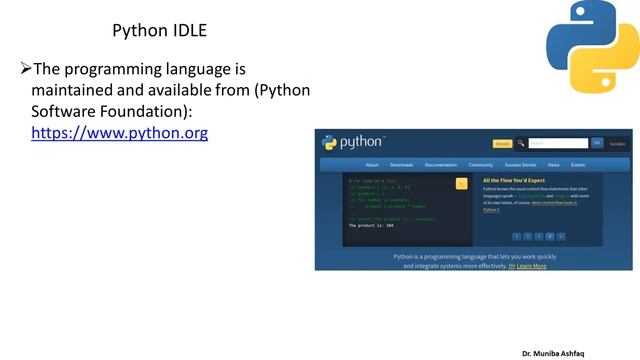This screenshot has height=360, width=640.
Task: Open the Downloads navigation item
Action: [402, 165]
